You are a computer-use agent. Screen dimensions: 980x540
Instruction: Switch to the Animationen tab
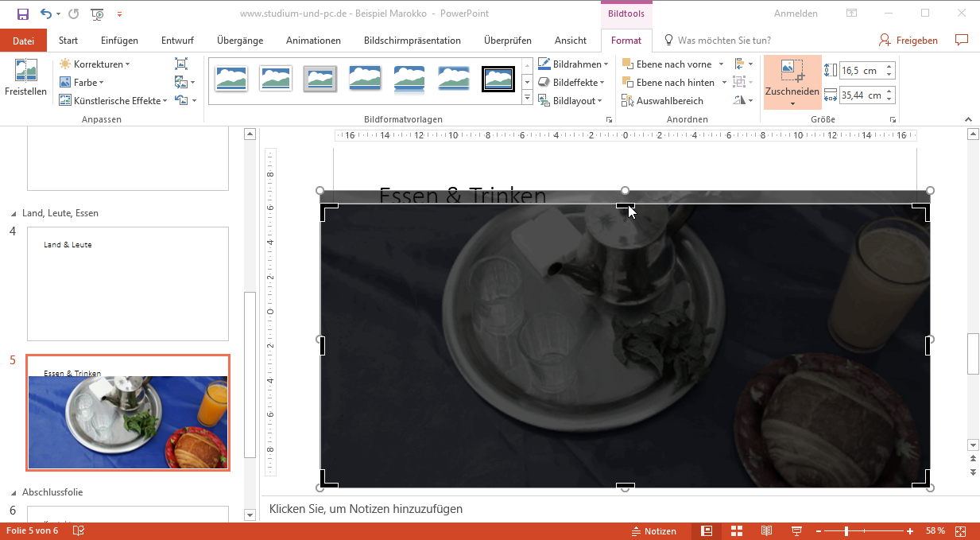tap(313, 41)
